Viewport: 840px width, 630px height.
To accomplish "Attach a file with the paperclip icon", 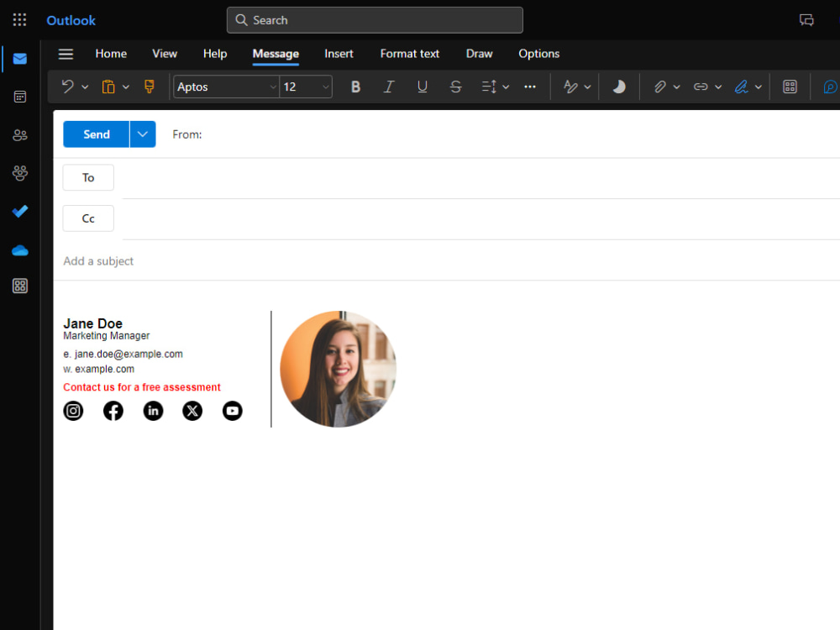I will 660,87.
